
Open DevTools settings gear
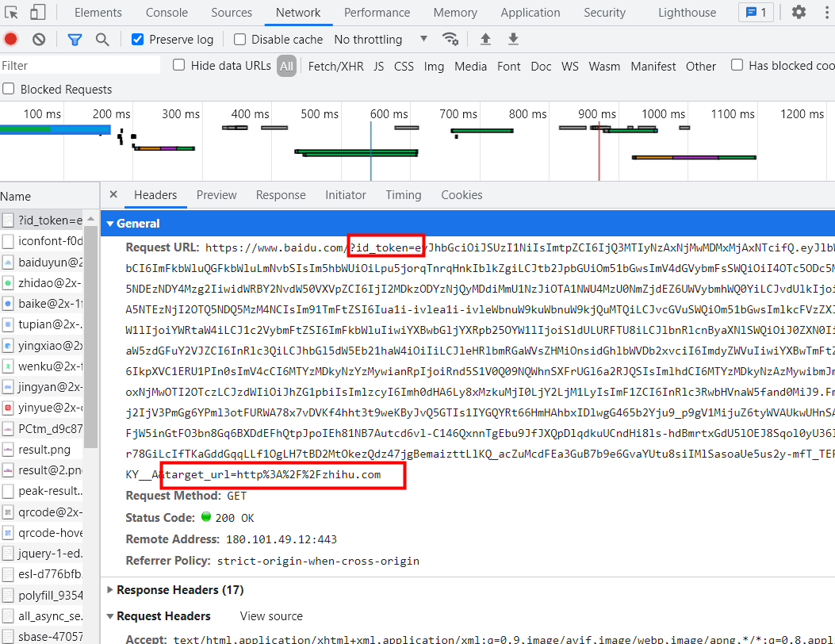799,13
